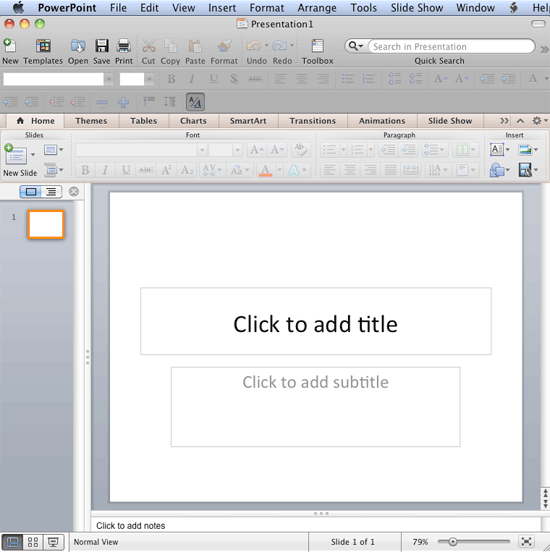Click the Redo arrow icon
Screen dimensions: 550x552
[280, 46]
